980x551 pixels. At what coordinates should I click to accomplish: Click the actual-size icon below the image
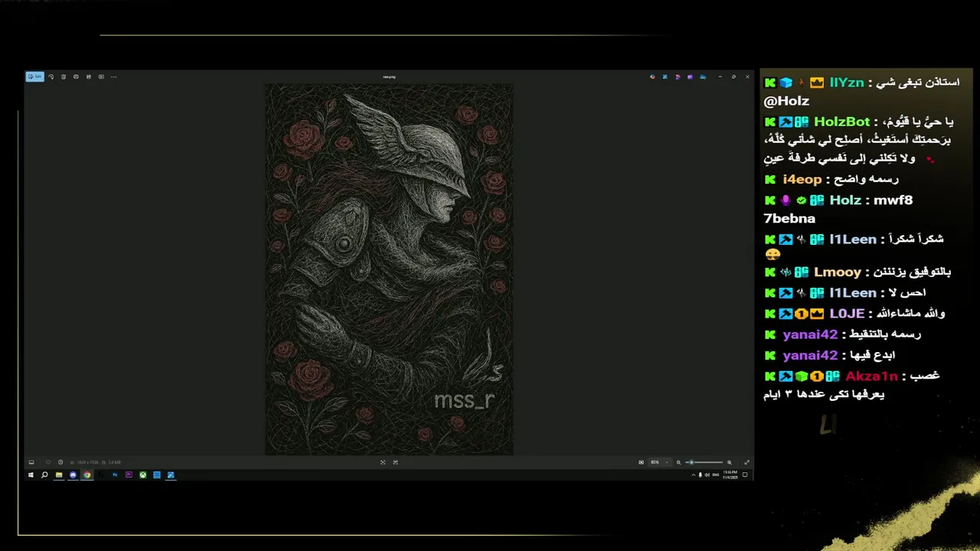point(395,462)
